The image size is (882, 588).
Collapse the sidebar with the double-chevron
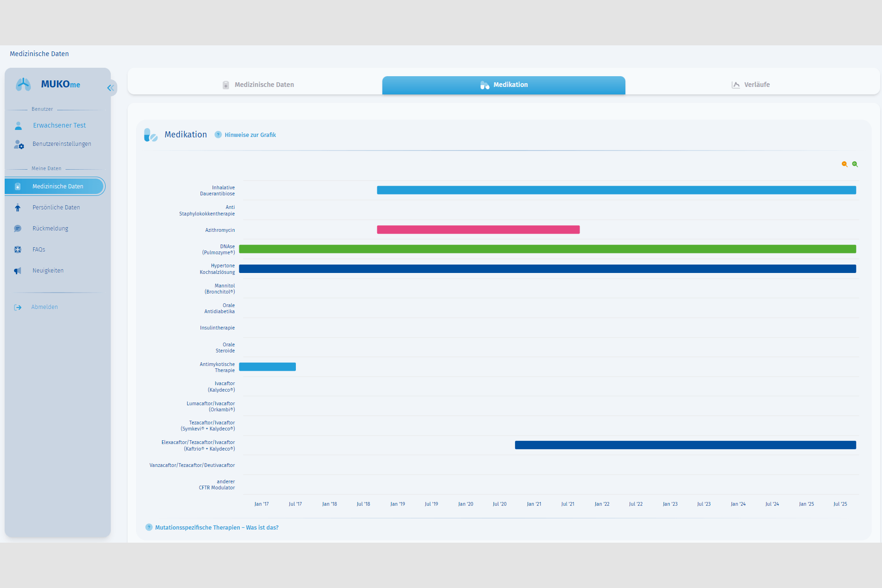[110, 88]
